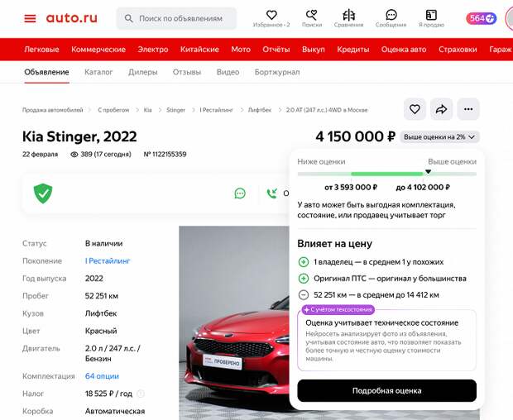The width and height of the screenshot is (513, 420).
Task: Open Китайские in red menu
Action: pyautogui.click(x=199, y=50)
